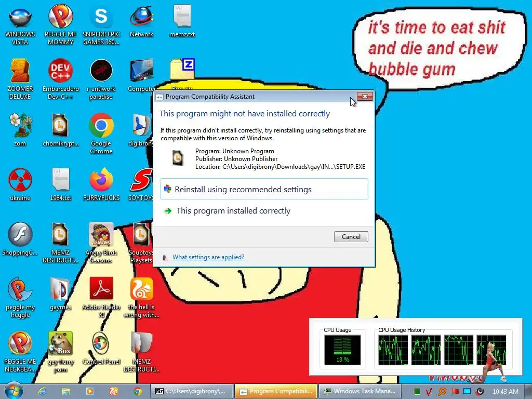
Task: Open What settings are applied? link
Action: coord(208,257)
